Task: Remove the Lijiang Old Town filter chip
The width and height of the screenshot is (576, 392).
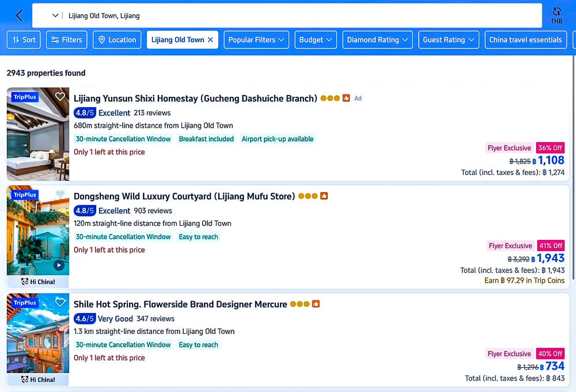Action: 210,40
